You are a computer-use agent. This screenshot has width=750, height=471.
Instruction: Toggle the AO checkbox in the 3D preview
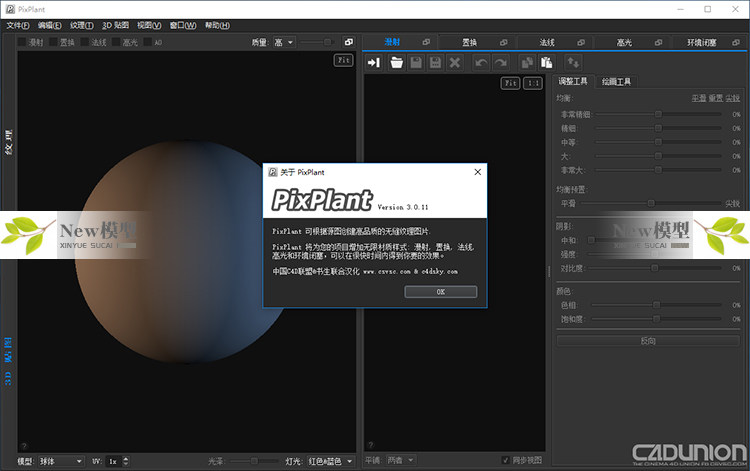[x=147, y=42]
